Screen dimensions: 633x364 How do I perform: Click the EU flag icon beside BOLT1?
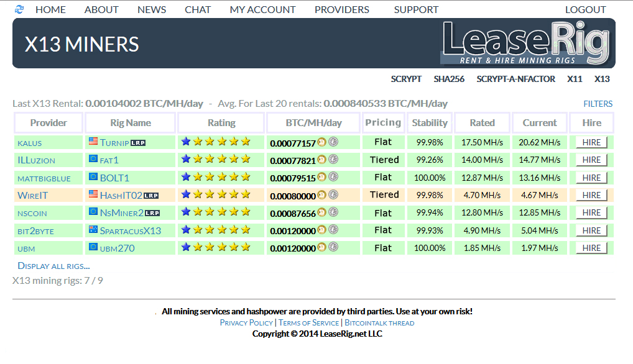(x=93, y=176)
